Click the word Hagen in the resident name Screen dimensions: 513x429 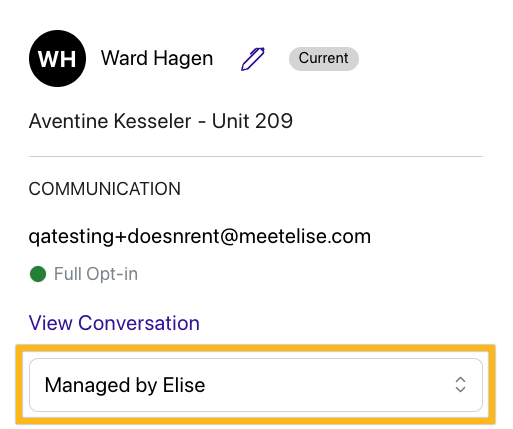(x=183, y=59)
